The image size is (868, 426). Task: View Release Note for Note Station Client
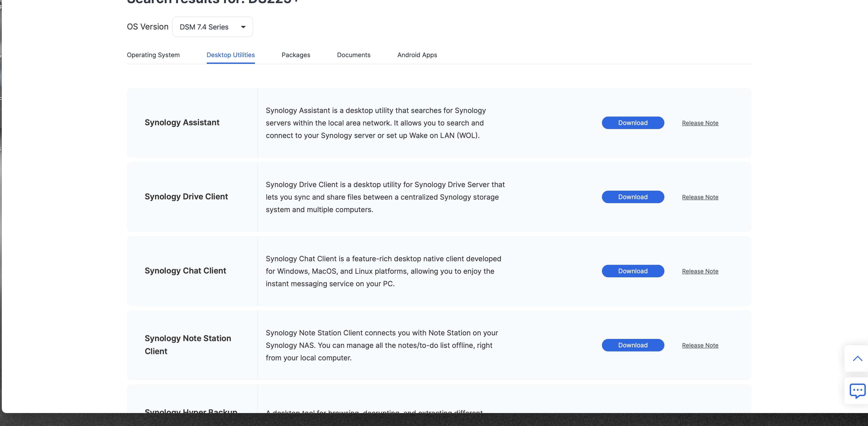click(700, 346)
